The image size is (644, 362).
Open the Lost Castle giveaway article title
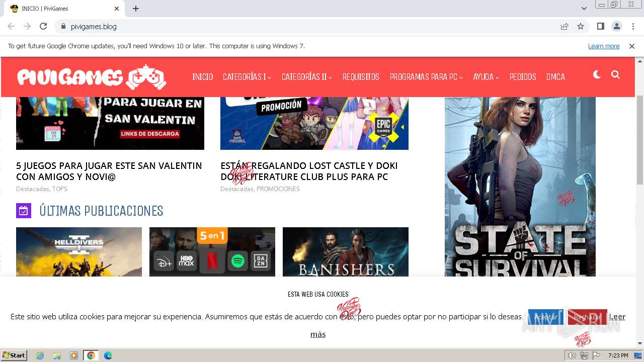(309, 171)
